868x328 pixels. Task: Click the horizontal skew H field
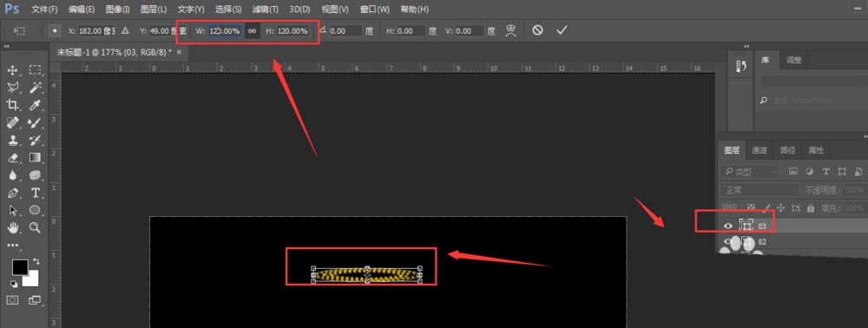tap(411, 31)
